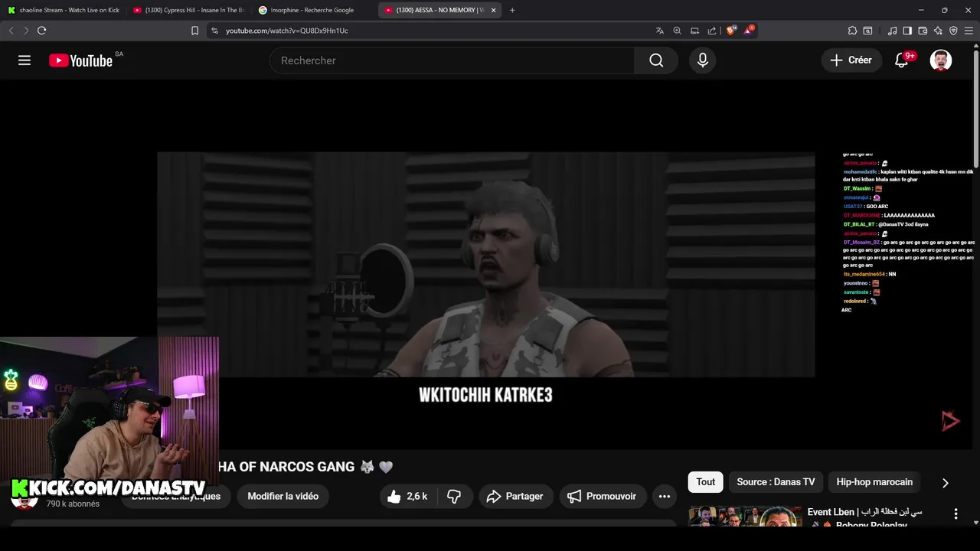Toggle the browser sidebar panel
The width and height of the screenshot is (980, 551).
tap(907, 31)
